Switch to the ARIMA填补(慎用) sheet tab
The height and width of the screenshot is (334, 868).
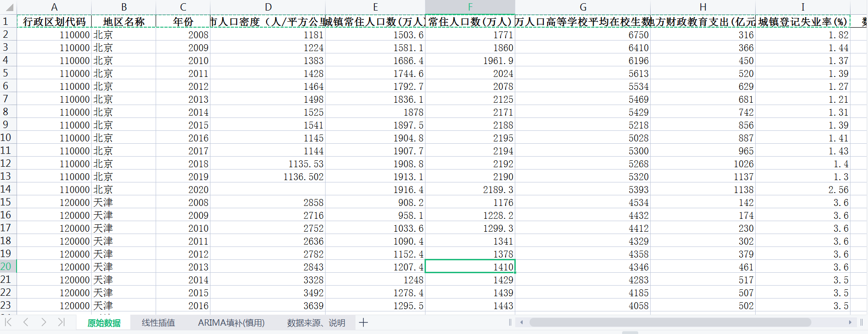pyautogui.click(x=231, y=323)
